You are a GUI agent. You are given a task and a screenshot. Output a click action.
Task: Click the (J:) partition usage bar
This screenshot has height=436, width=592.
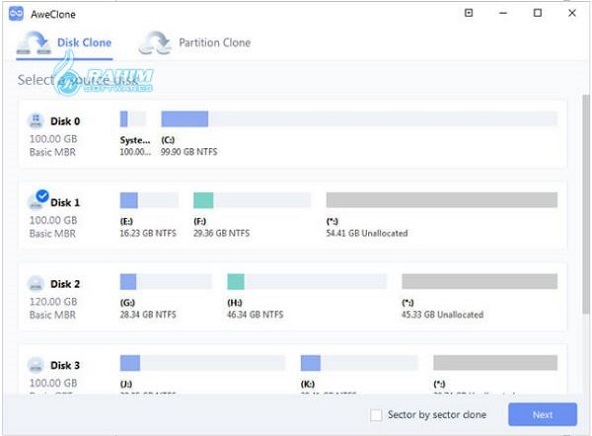click(203, 363)
